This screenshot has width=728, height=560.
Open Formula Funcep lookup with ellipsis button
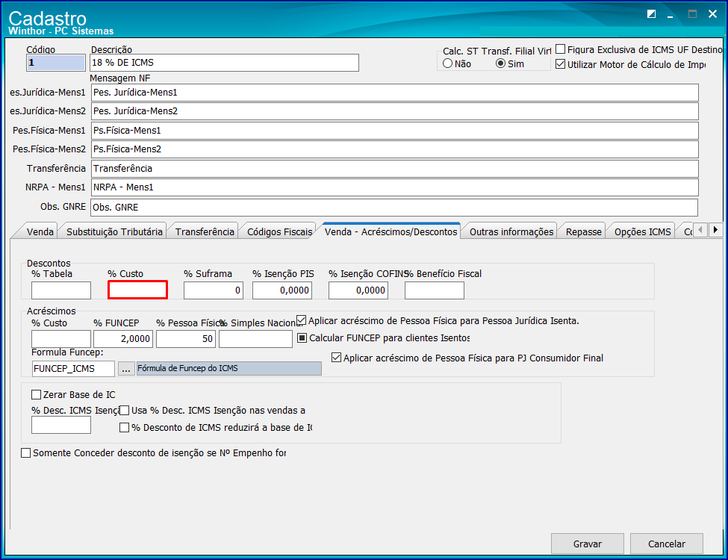point(125,369)
